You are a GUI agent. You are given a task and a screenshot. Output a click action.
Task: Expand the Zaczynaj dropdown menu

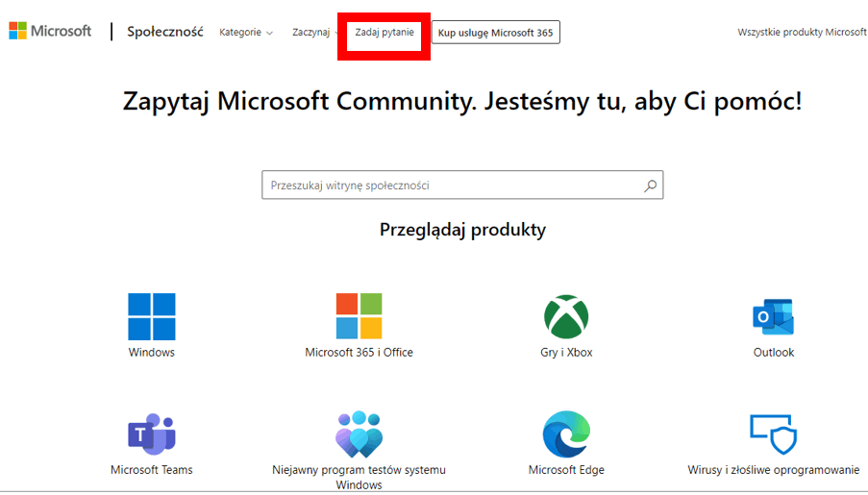(x=315, y=32)
